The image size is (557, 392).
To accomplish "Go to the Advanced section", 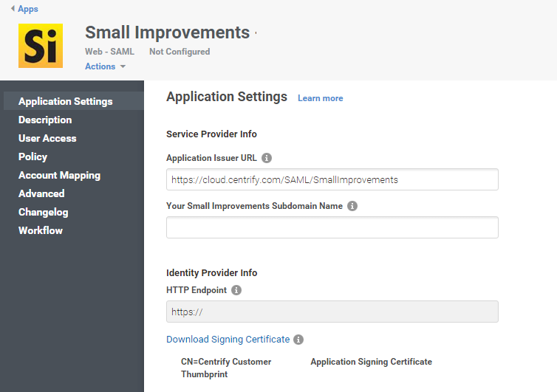I will click(41, 194).
